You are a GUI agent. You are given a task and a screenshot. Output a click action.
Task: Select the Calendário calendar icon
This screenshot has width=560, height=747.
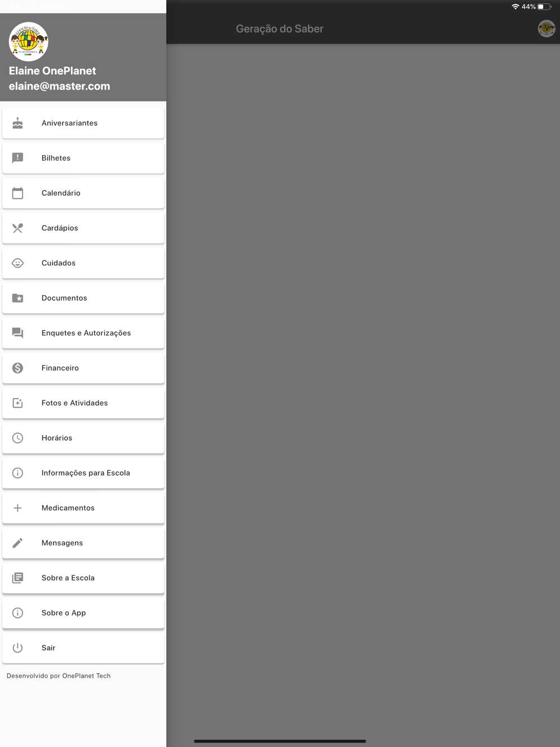coord(18,193)
